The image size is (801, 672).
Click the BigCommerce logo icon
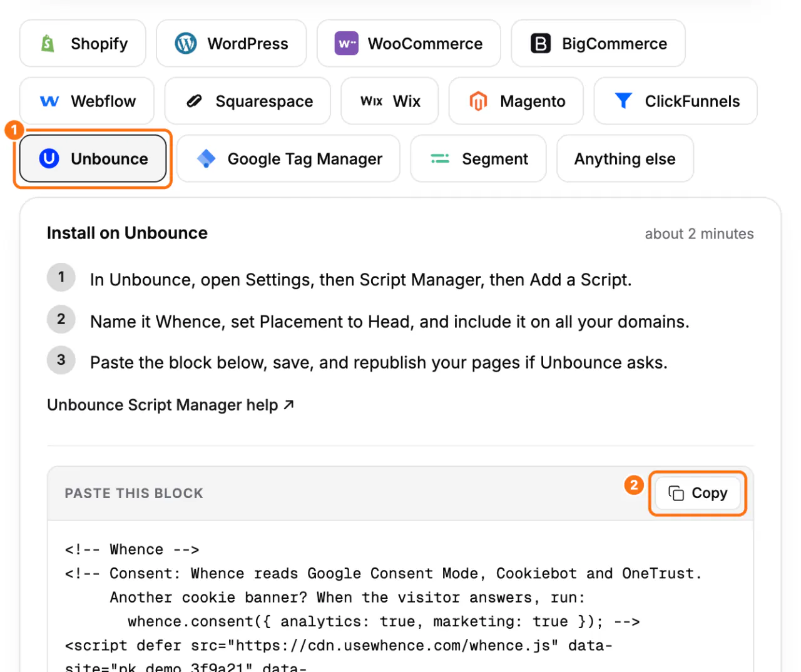pos(541,44)
